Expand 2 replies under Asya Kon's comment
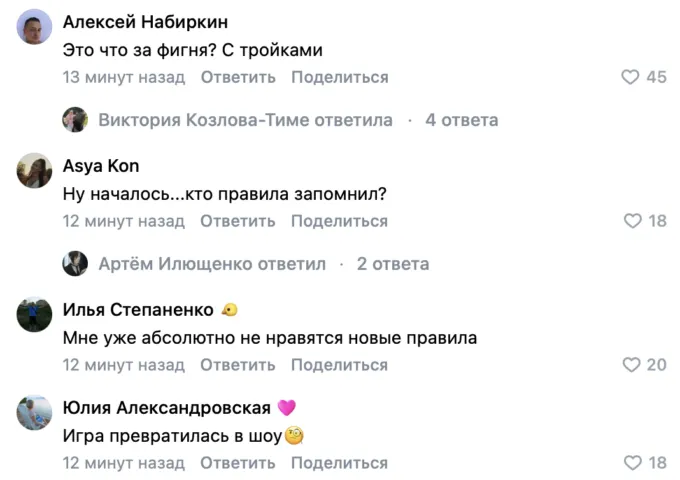680x480 pixels. pos(392,264)
